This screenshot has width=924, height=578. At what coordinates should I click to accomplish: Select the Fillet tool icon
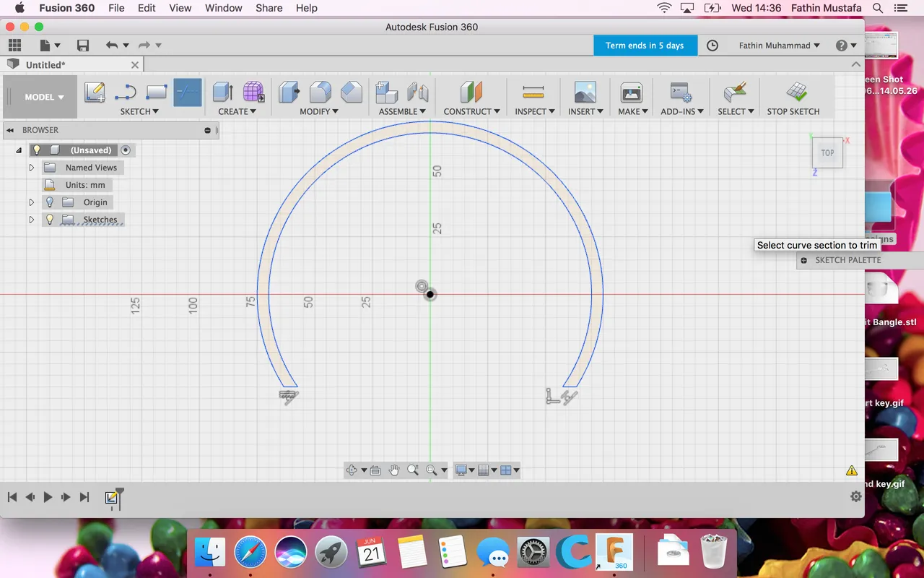click(321, 92)
